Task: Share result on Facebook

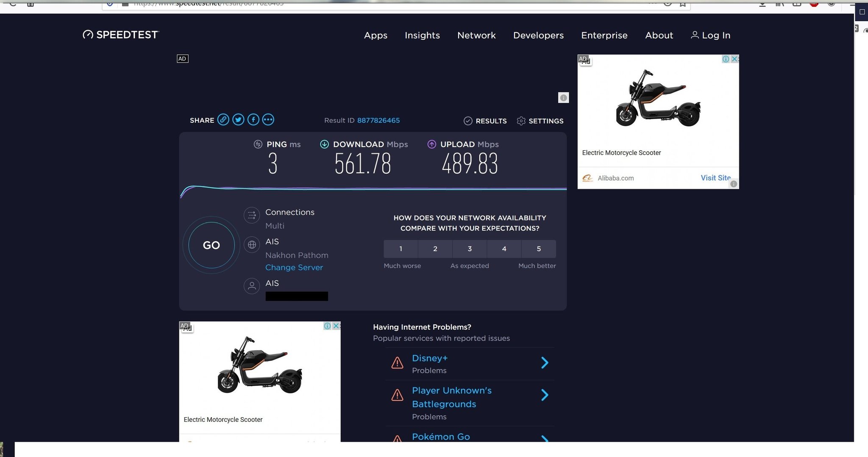Action: [253, 120]
